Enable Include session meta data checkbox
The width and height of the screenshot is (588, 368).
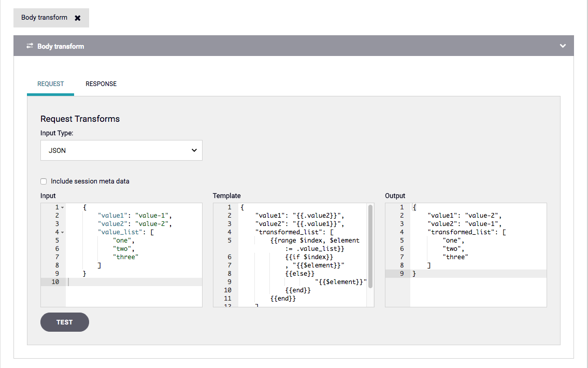[44, 181]
